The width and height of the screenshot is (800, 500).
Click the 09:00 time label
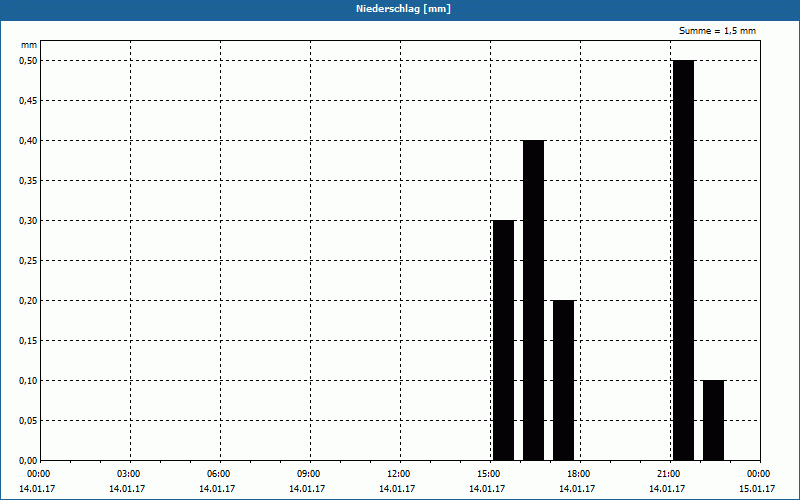pyautogui.click(x=310, y=474)
